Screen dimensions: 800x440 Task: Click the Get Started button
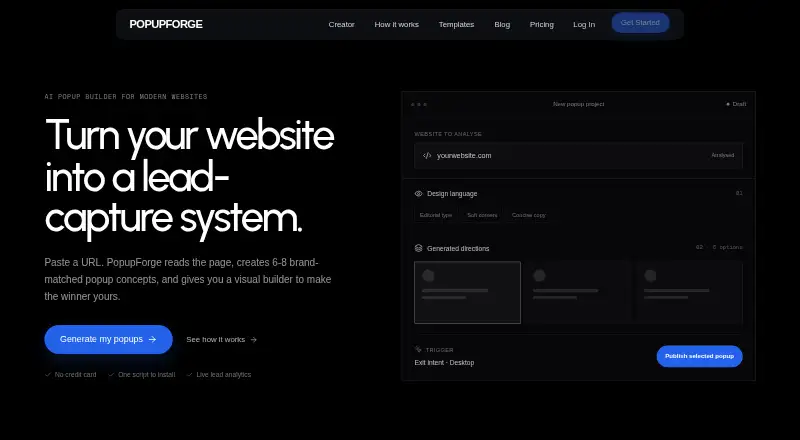click(640, 23)
